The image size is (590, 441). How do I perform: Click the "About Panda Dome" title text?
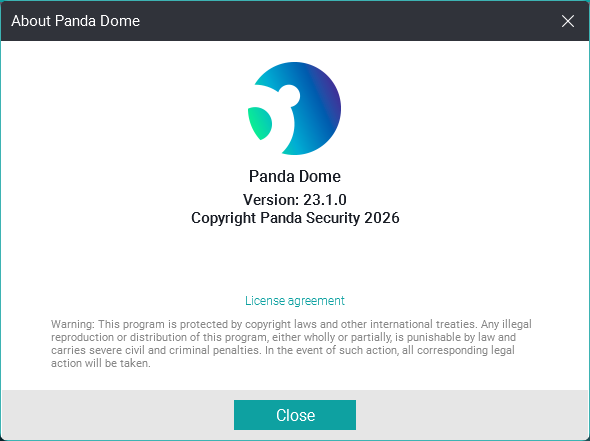click(76, 21)
